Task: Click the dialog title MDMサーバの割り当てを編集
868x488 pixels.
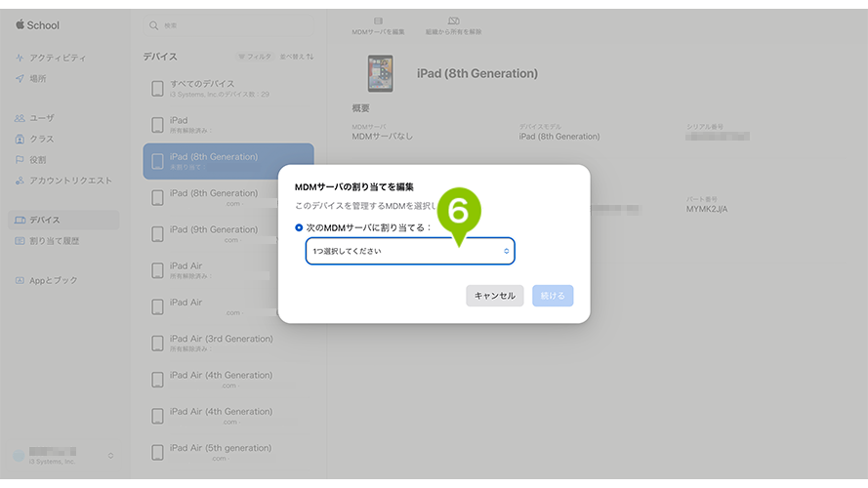Action: [354, 187]
